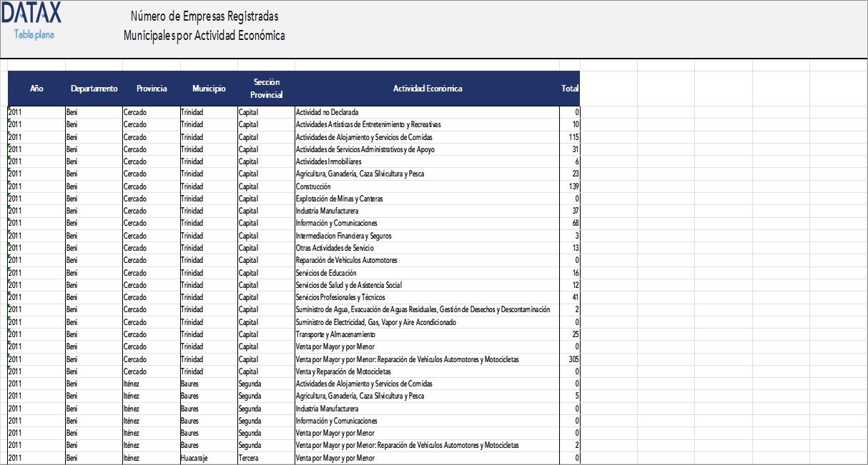Click the total value 37
Screen dimensions: 868x465
pos(570,211)
